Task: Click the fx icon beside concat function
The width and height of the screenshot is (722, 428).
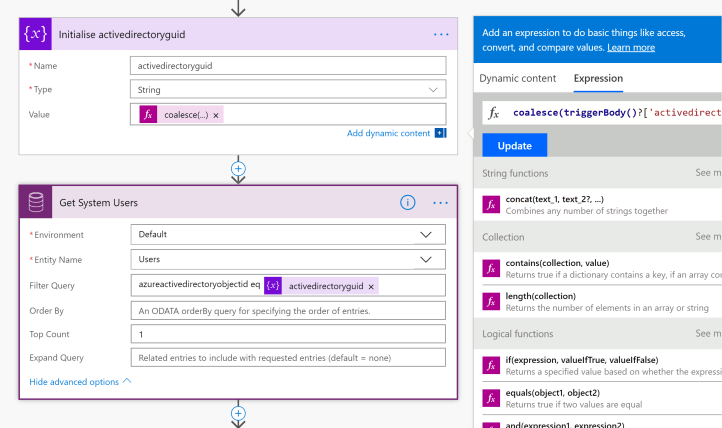Action: [491, 204]
